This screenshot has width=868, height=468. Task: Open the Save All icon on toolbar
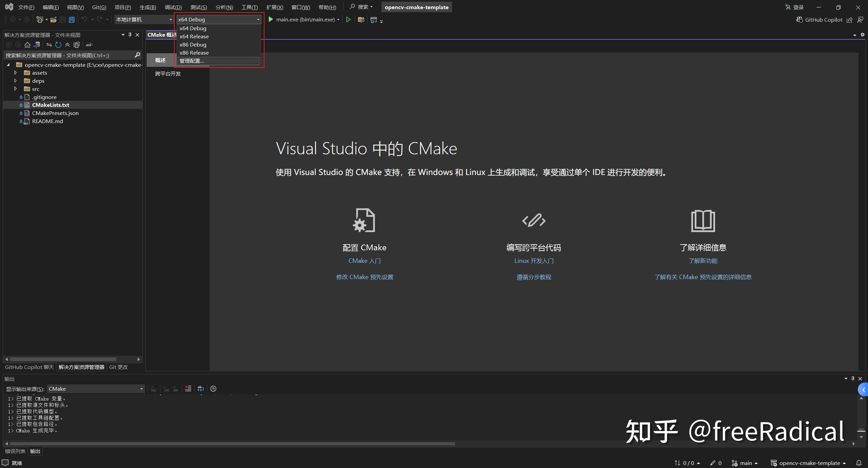coord(72,19)
